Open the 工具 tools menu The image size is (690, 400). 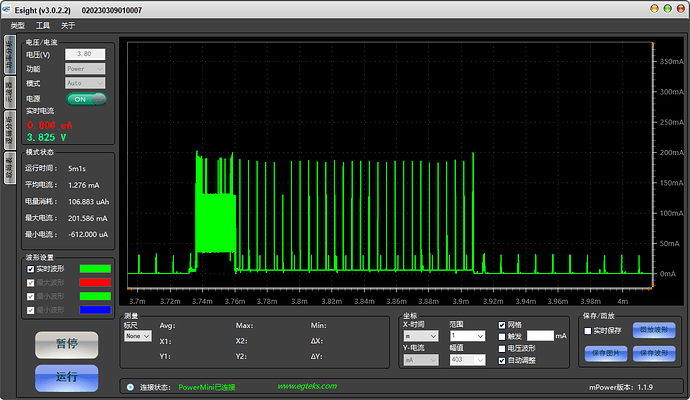[43, 25]
